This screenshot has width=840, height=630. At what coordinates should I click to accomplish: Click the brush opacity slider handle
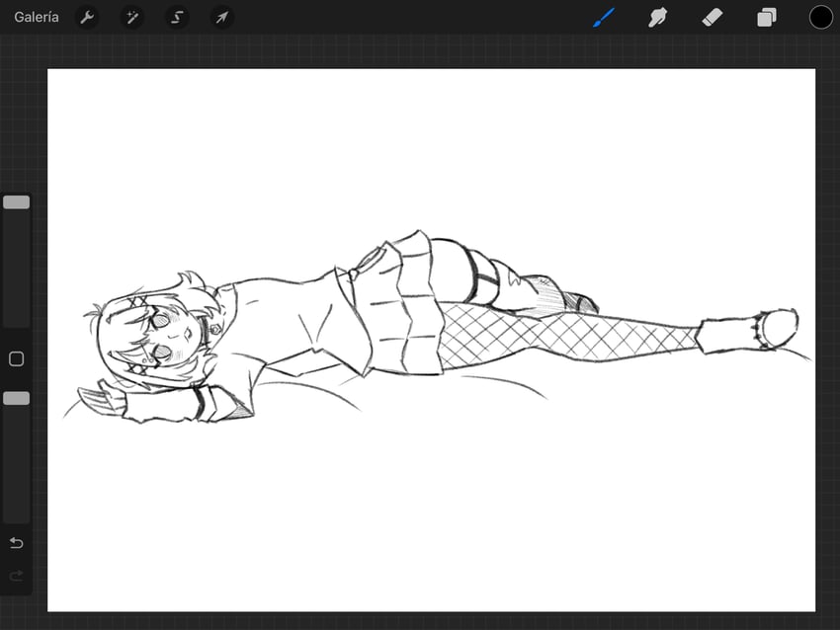[x=17, y=398]
